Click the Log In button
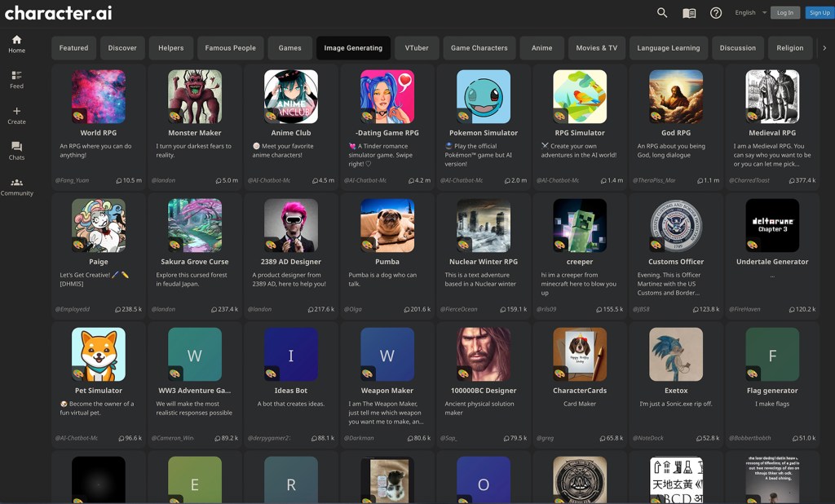Viewport: 835px width, 504px height. click(x=785, y=13)
